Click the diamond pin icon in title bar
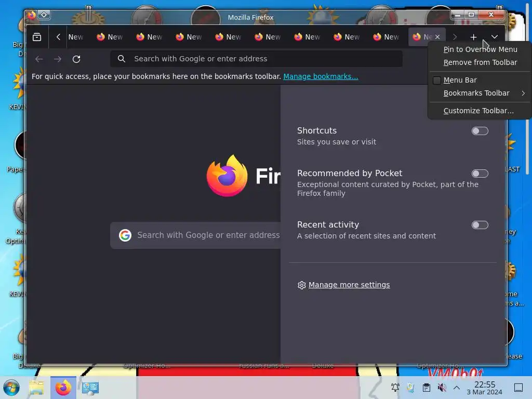 tap(44, 15)
